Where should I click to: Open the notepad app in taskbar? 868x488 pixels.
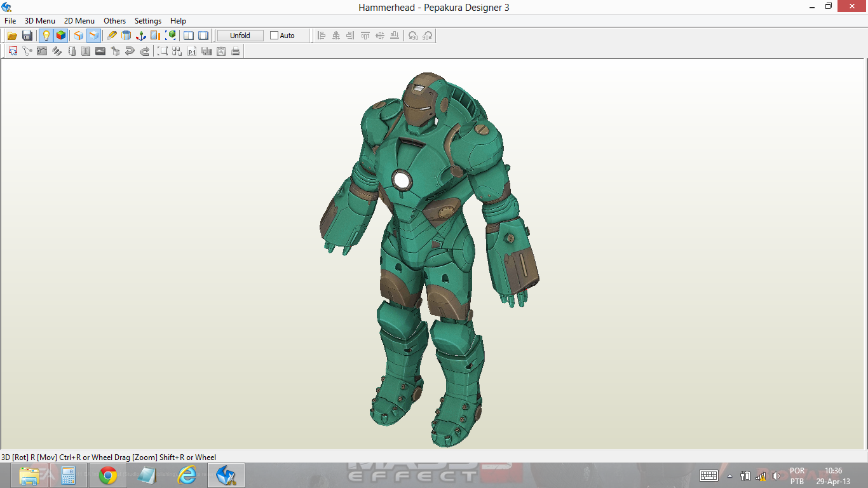coord(147,475)
